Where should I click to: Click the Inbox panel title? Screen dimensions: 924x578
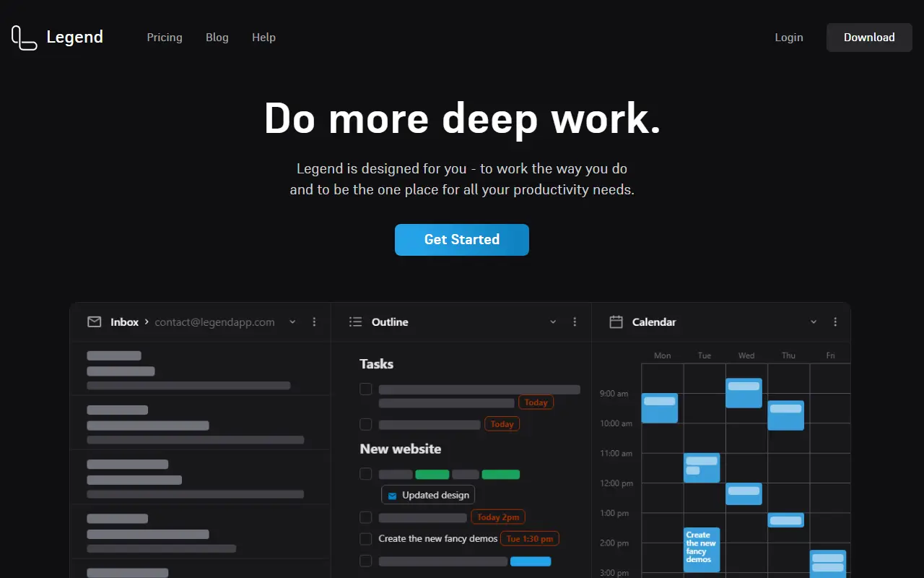click(x=124, y=322)
